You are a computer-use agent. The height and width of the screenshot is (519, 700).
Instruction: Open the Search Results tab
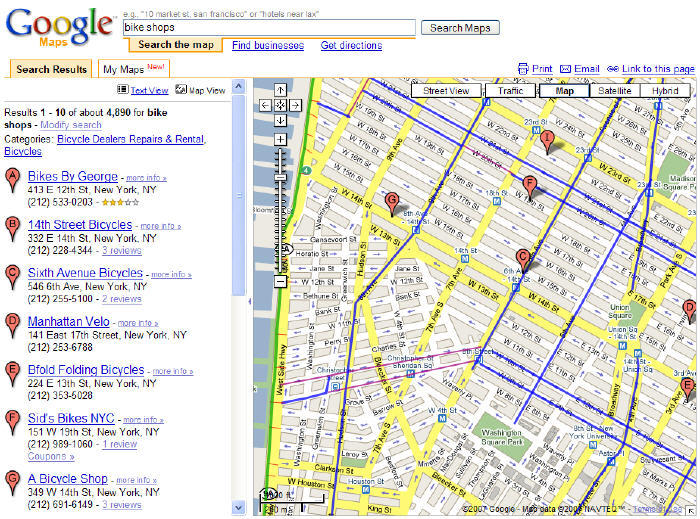click(51, 69)
